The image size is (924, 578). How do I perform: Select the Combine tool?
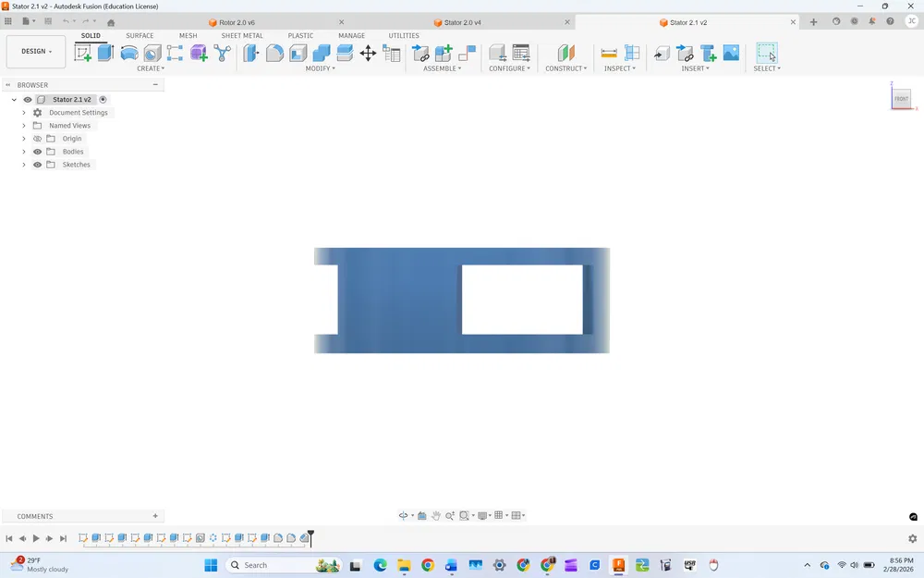tap(322, 53)
